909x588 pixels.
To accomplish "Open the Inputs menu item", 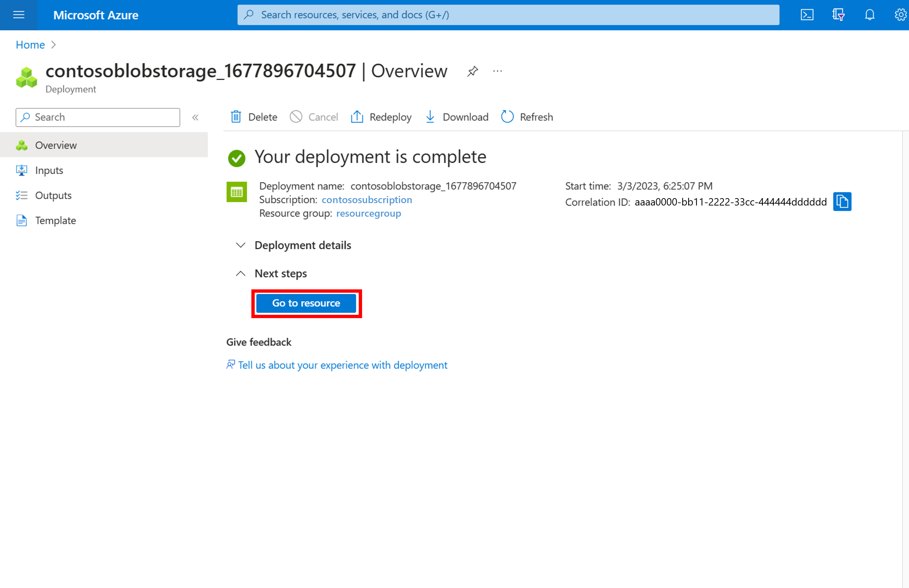I will pos(49,170).
